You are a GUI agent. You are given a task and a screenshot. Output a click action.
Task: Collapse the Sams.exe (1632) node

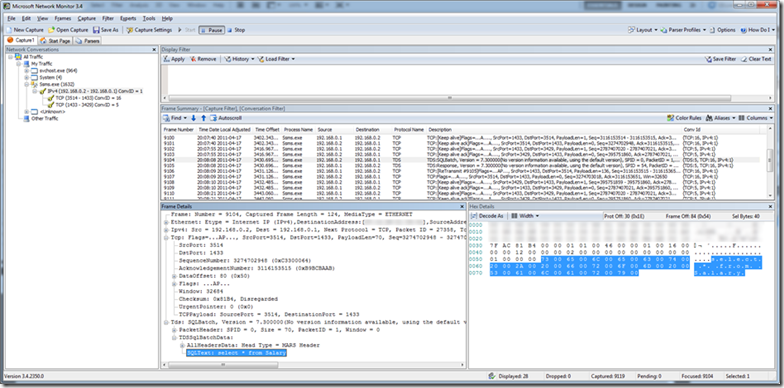[27, 84]
